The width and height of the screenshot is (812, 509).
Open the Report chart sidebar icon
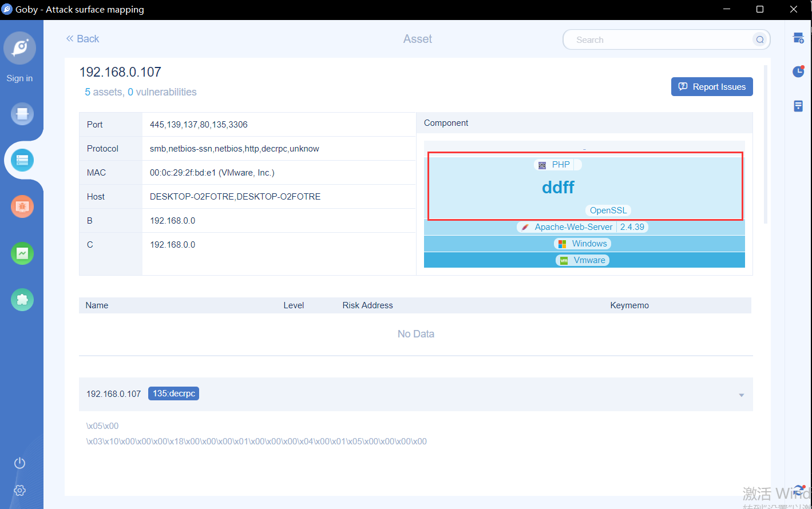point(22,253)
